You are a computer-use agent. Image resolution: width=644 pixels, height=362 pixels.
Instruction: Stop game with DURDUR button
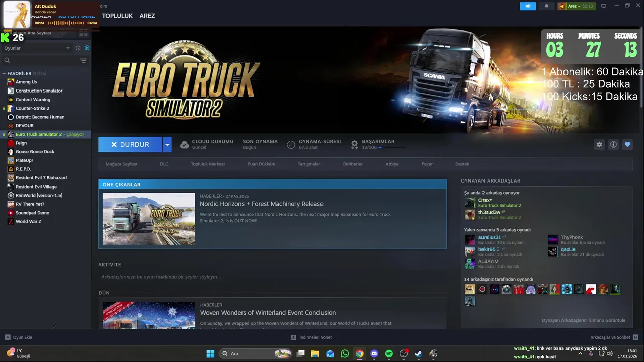[130, 144]
